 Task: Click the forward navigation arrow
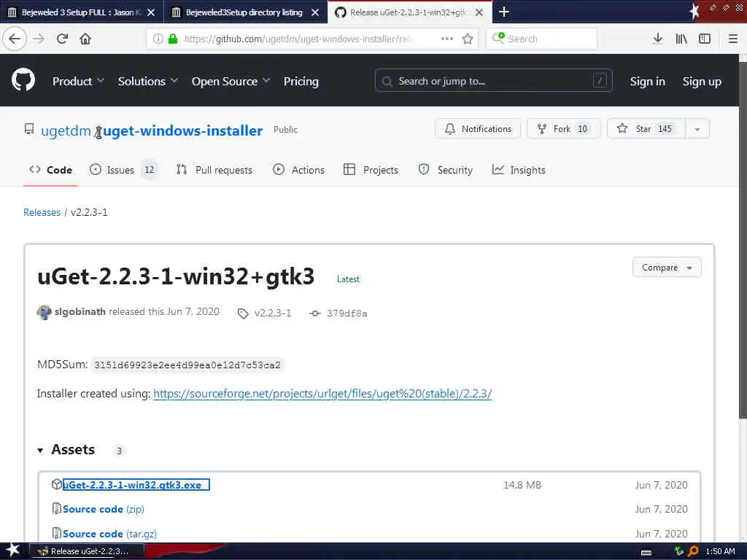pos(39,39)
